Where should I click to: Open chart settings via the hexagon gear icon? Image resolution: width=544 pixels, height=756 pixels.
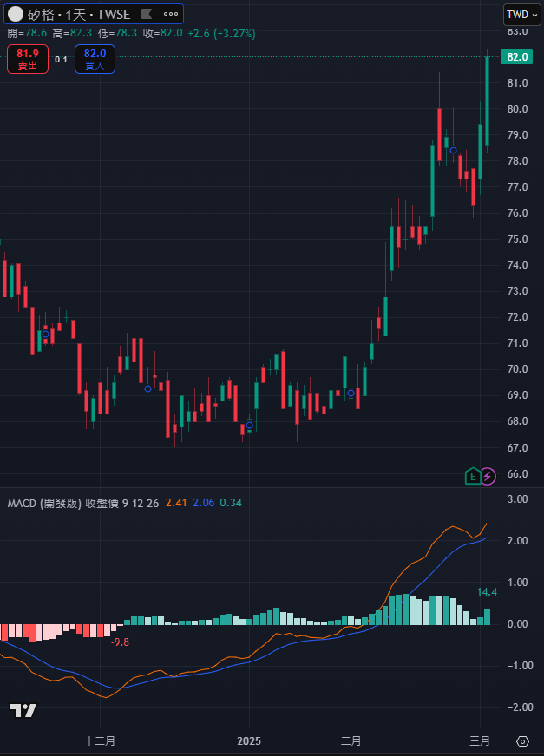pos(522,741)
